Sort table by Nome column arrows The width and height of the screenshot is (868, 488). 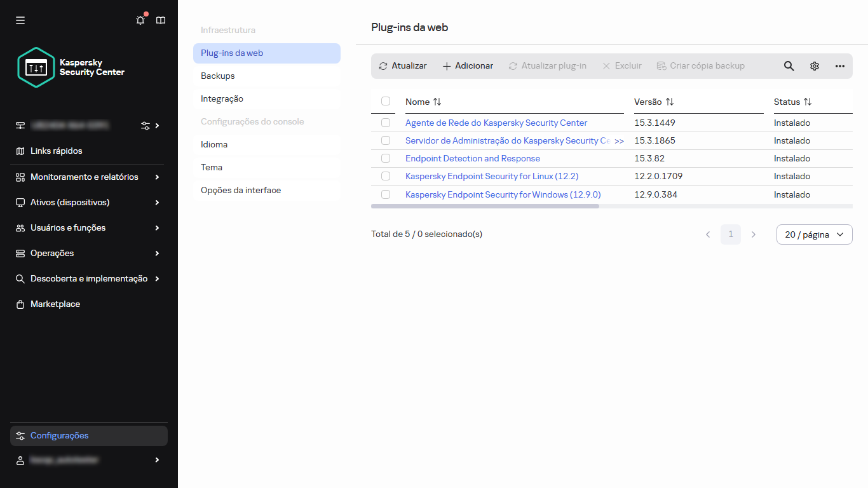coord(437,102)
